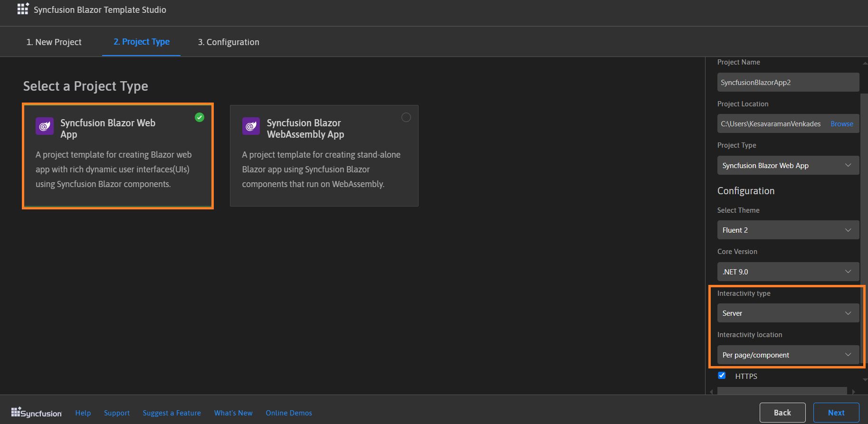Click the Back button
Screen dimensions: 868x424
coord(782,413)
